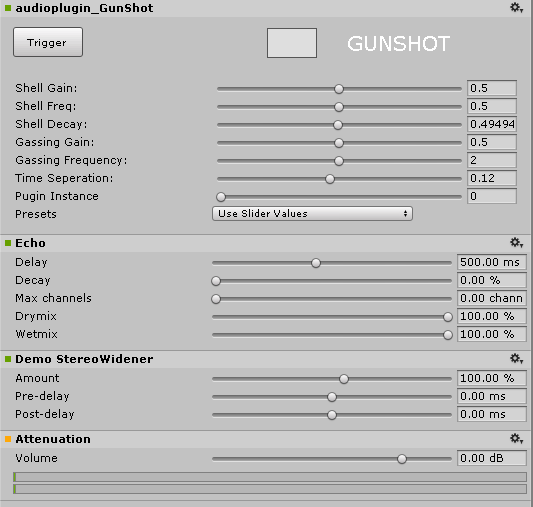Click the Echo Delay slider handle
The image size is (533, 507).
(x=316, y=263)
